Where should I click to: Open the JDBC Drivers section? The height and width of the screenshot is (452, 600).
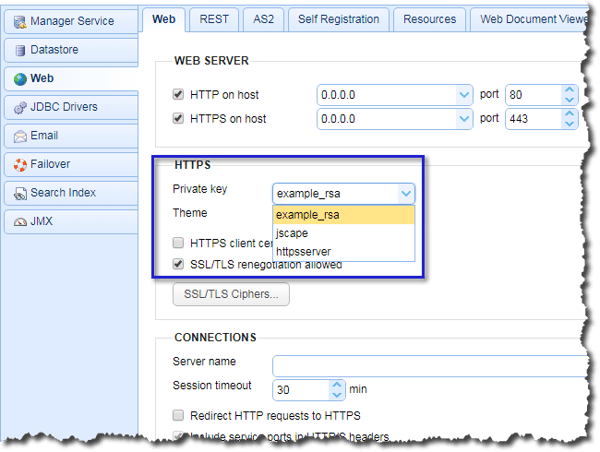click(71, 107)
